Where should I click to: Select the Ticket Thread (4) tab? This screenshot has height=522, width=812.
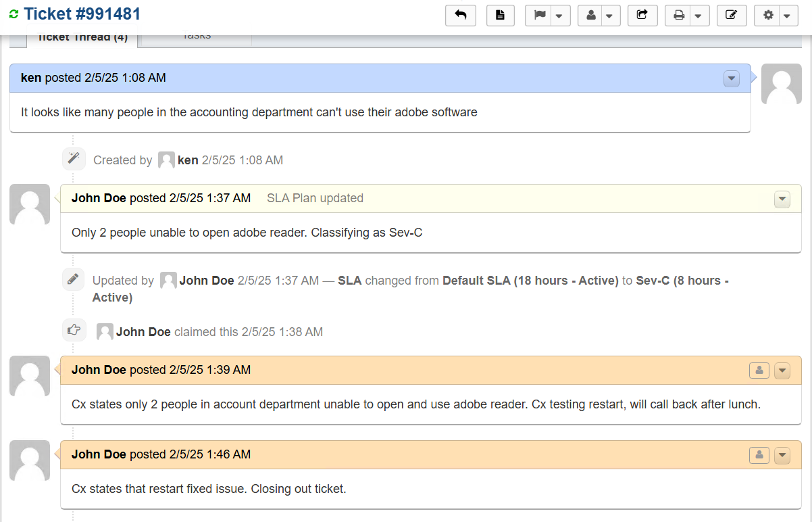tap(82, 37)
